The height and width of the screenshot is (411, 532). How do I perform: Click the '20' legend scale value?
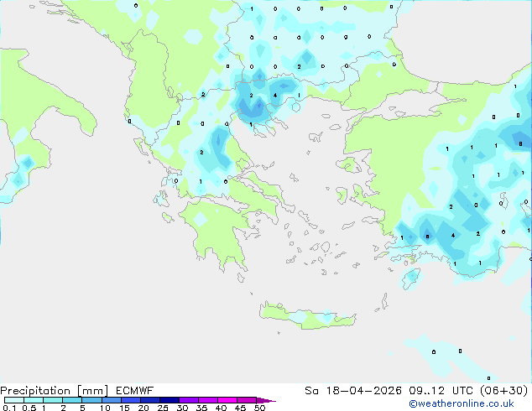(143, 408)
